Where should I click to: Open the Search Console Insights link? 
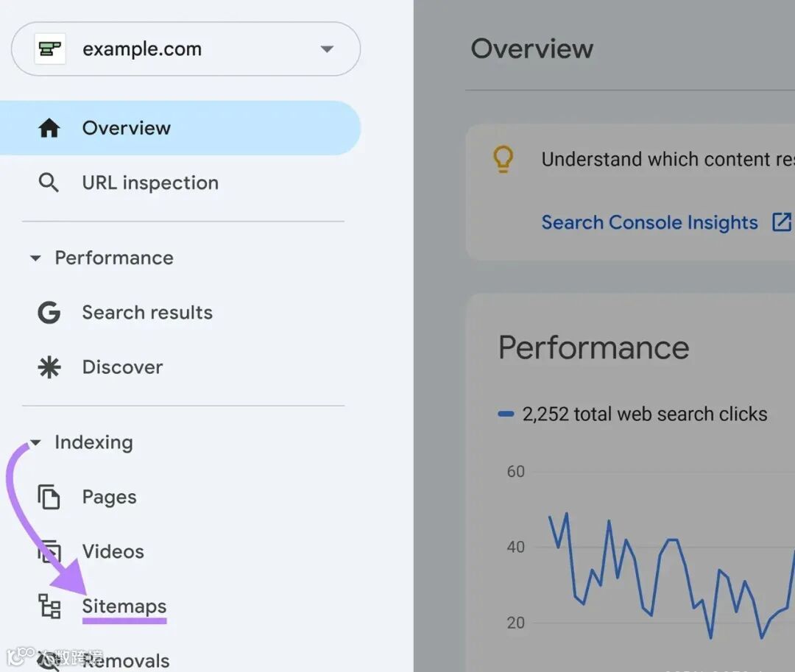coord(649,222)
